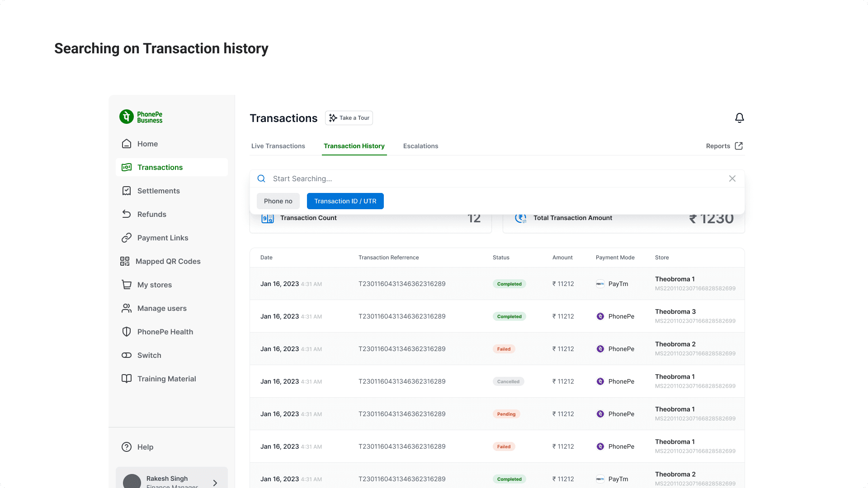Open the PhonePe Health page
The image size is (868, 488).
[165, 332]
